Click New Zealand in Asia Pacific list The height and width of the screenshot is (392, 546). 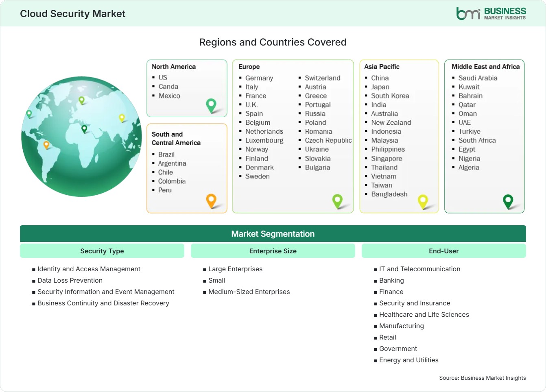391,123
